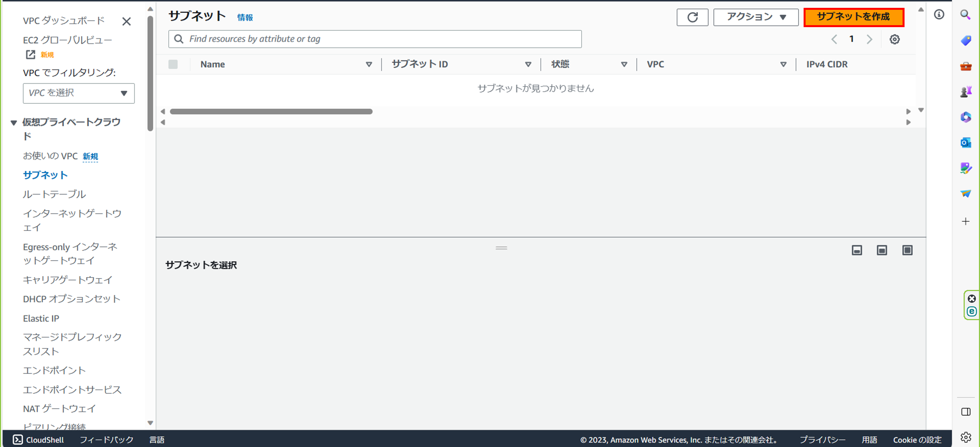The width and height of the screenshot is (980, 447).
Task: Click the refresh subnets icon button
Action: (x=692, y=17)
